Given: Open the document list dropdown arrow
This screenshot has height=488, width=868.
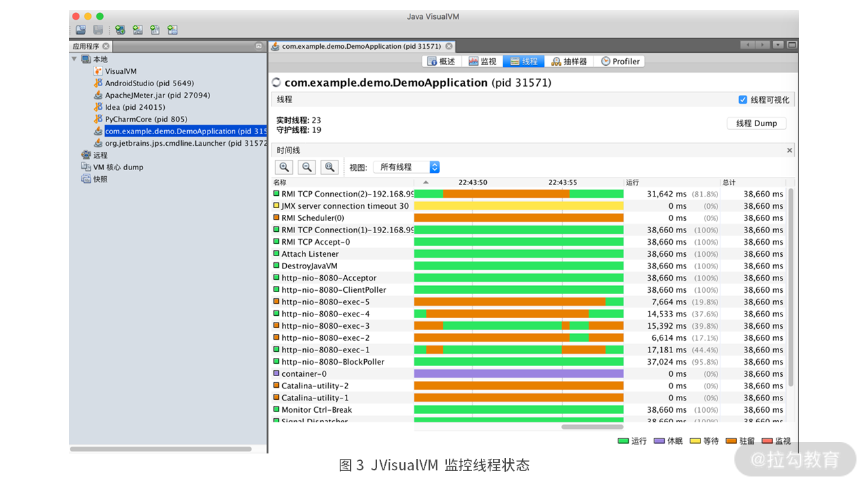Looking at the screenshot, I should (x=778, y=45).
